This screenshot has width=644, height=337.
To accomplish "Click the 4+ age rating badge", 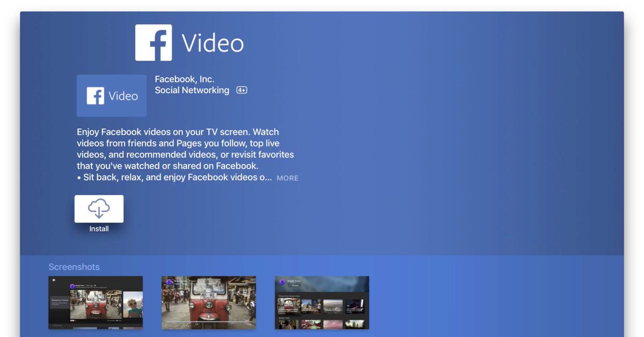I will pyautogui.click(x=241, y=91).
